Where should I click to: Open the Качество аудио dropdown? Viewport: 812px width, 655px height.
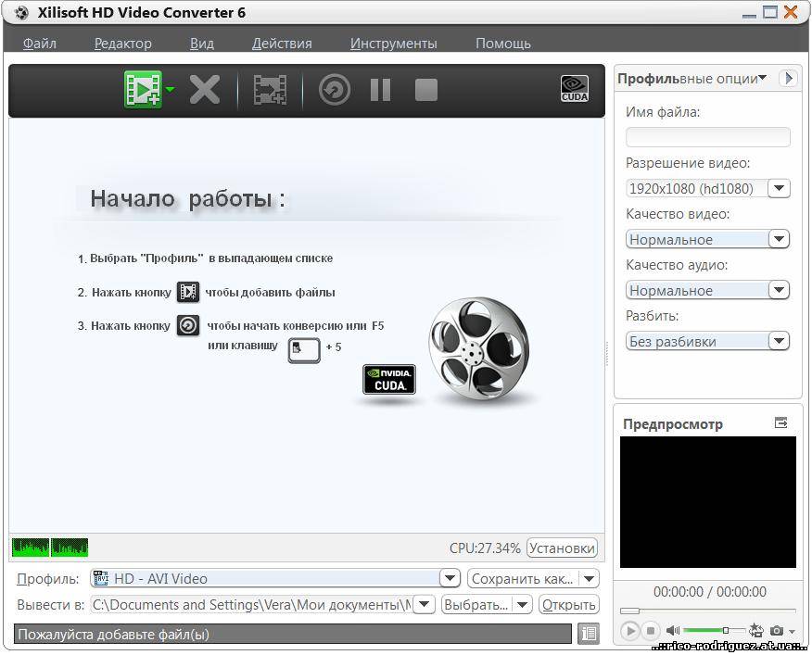[x=779, y=290]
